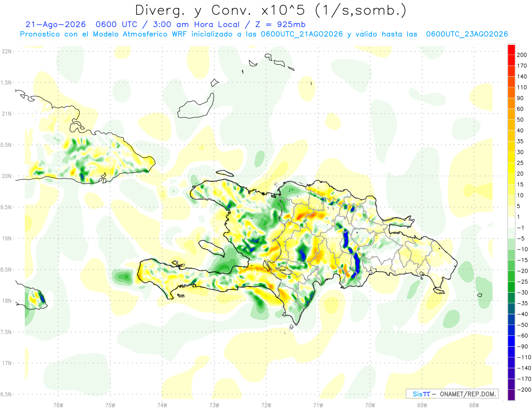Click the '-60' value on the color scale

[x=522, y=336]
